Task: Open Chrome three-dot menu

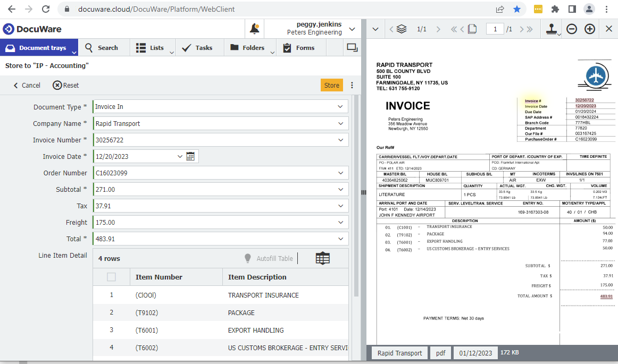Action: pyautogui.click(x=606, y=9)
